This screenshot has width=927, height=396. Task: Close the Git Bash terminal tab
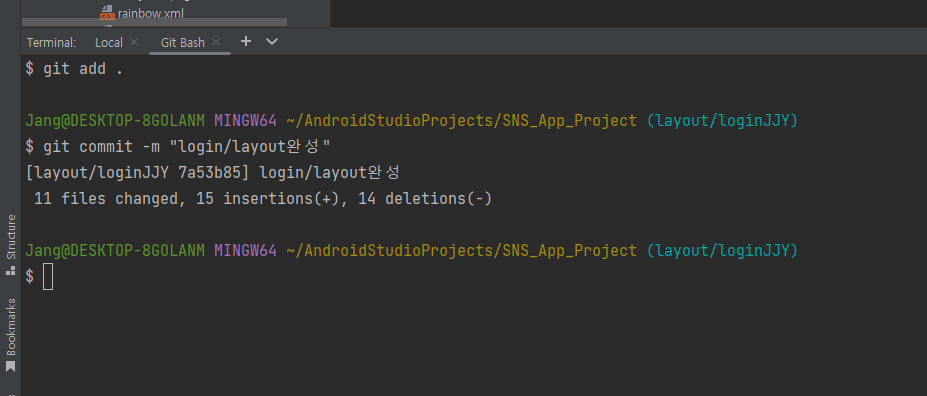click(x=216, y=42)
